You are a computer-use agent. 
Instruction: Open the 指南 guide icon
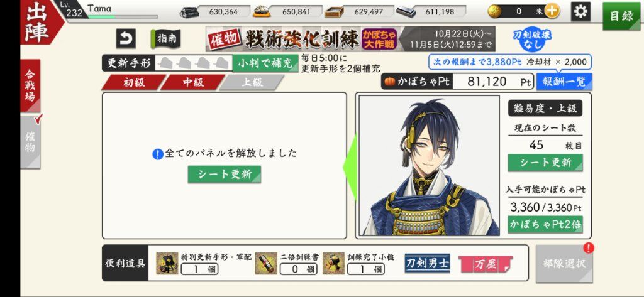165,38
